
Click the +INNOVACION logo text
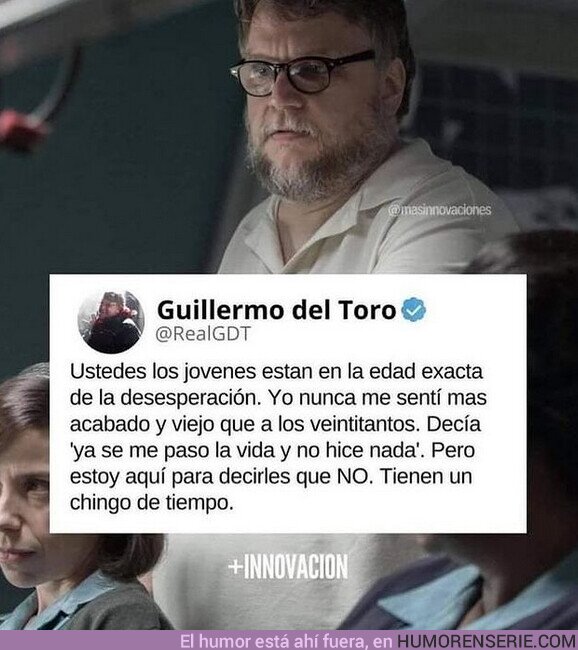[x=288, y=566]
